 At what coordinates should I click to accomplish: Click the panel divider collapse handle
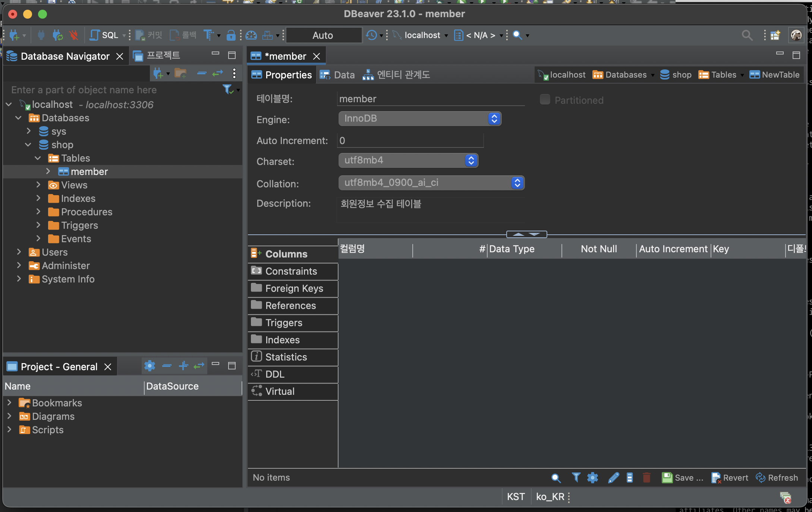[526, 234]
